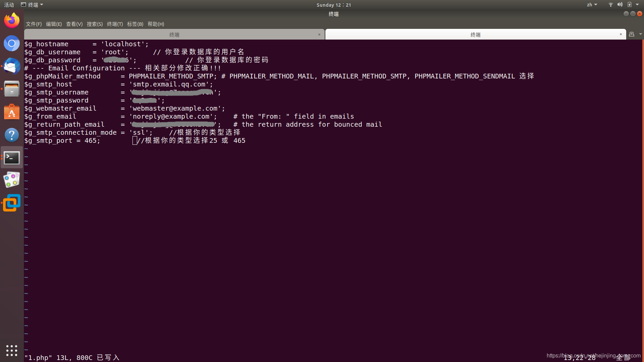
Task: Click the 活动 Activities button
Action: (x=9, y=5)
